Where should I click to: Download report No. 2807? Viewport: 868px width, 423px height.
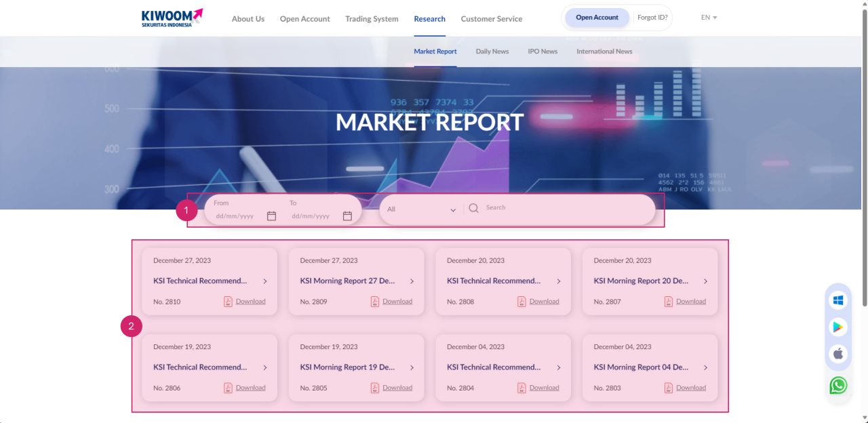(690, 302)
